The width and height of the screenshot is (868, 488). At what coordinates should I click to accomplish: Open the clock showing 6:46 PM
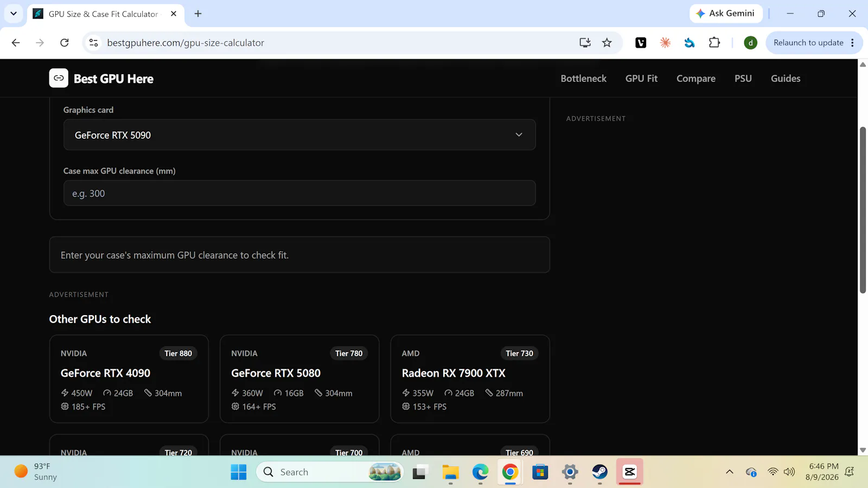822,472
